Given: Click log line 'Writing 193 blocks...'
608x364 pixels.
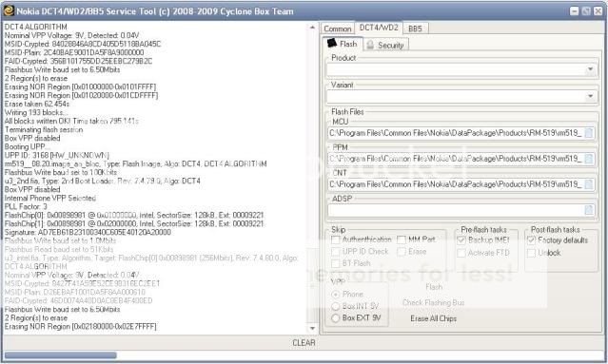Looking at the screenshot, I should click(35, 113).
